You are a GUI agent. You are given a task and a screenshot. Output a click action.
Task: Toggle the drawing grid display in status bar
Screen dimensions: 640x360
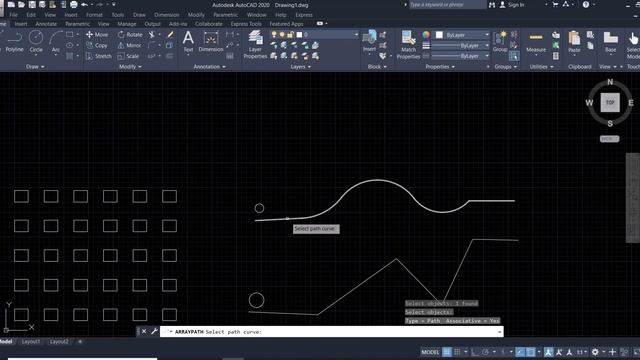(x=447, y=352)
